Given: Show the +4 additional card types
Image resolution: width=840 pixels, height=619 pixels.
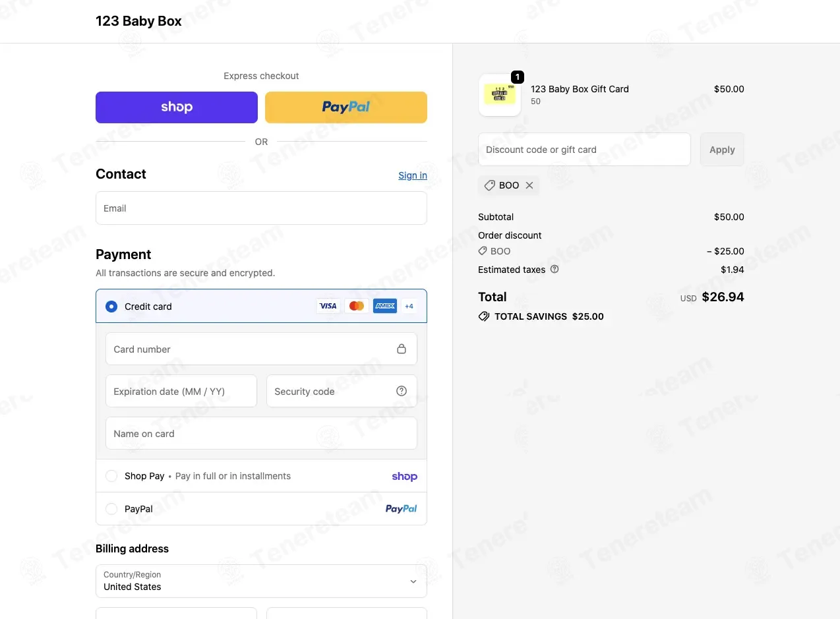Looking at the screenshot, I should pos(409,306).
